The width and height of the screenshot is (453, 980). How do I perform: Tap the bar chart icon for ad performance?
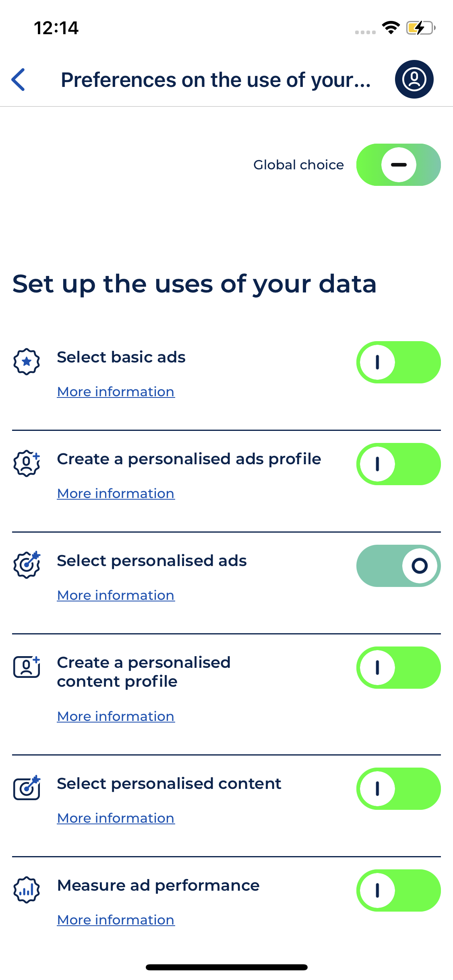pyautogui.click(x=27, y=890)
